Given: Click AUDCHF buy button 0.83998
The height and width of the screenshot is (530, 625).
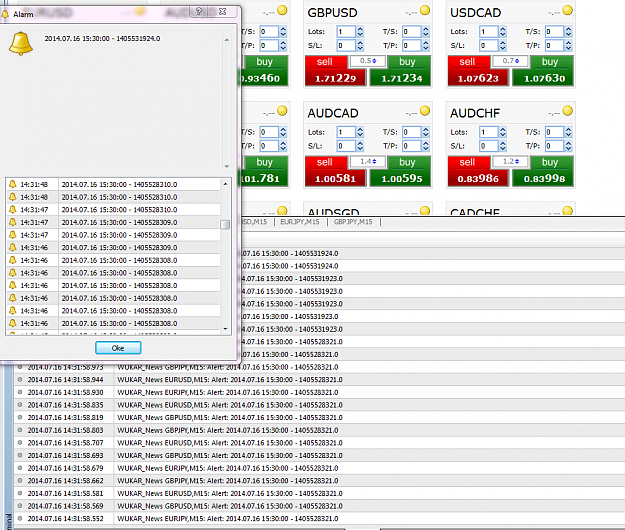Looking at the screenshot, I should click(x=543, y=171).
